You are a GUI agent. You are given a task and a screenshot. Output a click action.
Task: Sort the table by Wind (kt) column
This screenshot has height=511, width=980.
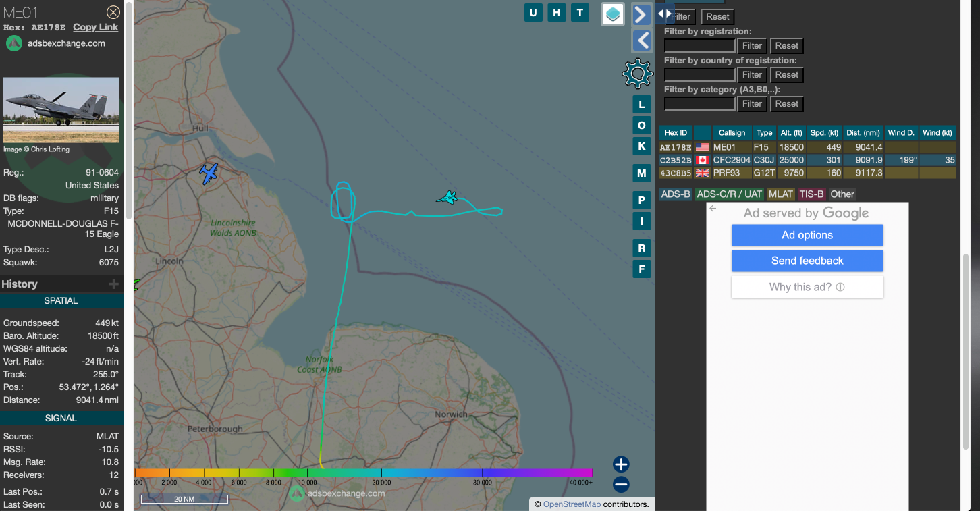[x=937, y=133]
